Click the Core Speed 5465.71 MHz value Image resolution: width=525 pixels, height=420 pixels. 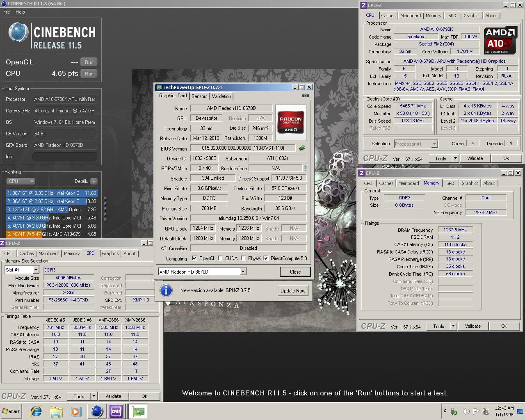tap(413, 106)
